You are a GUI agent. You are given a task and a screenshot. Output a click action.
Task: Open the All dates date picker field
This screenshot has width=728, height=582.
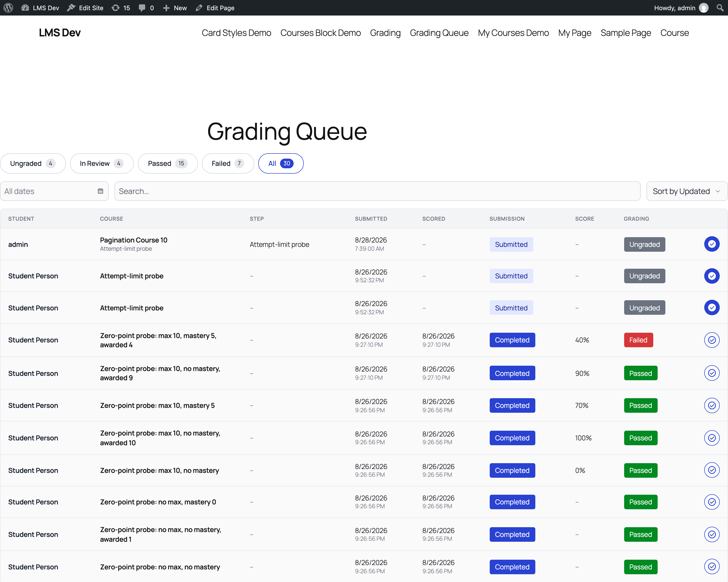pyautogui.click(x=54, y=191)
